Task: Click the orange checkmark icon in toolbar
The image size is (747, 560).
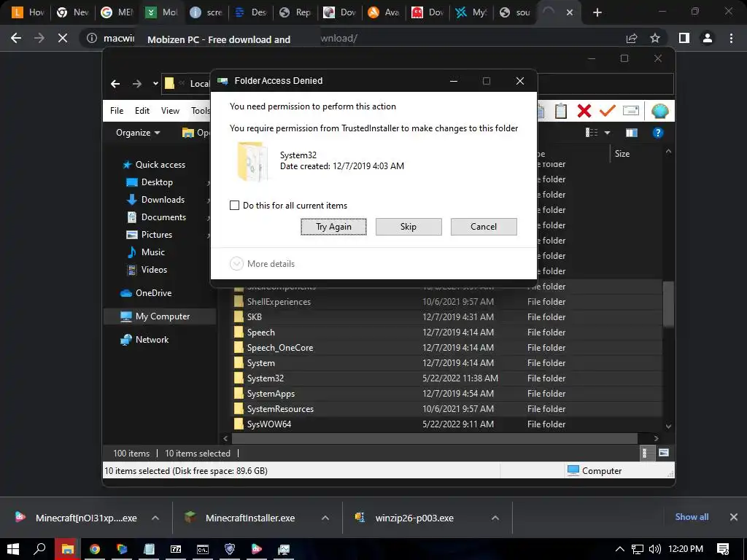Action: click(607, 111)
